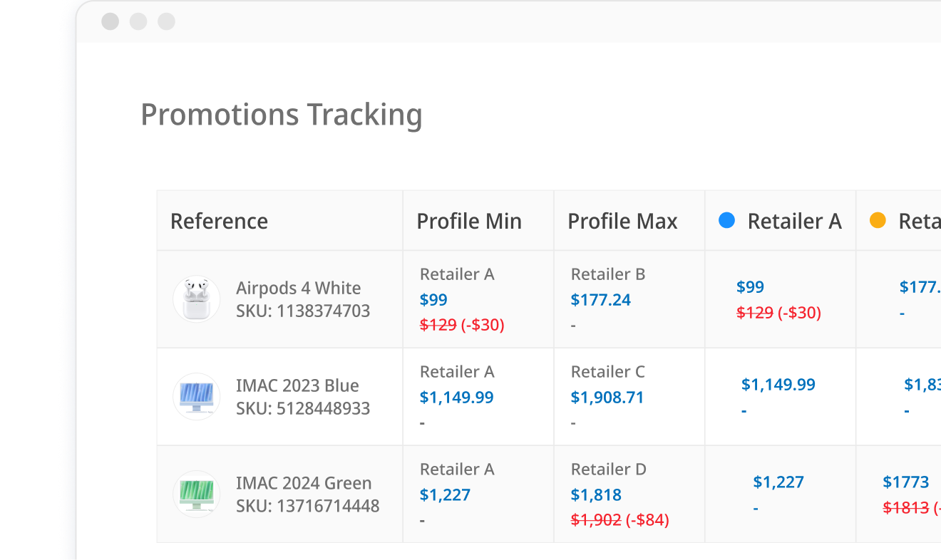Click the Retailer A column header
The height and width of the screenshot is (560, 941).
click(x=780, y=221)
